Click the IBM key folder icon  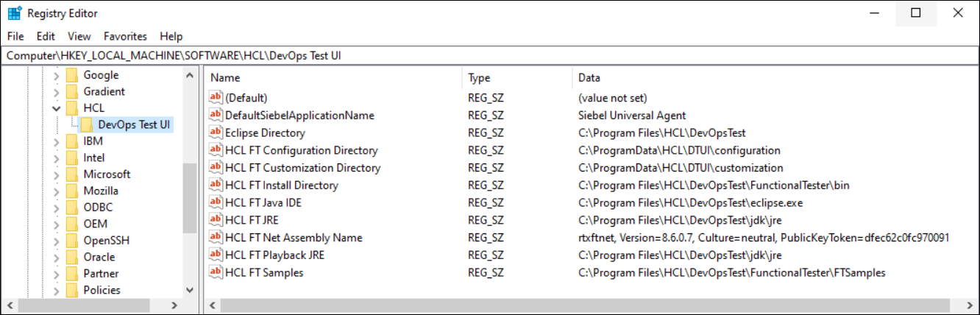point(71,141)
